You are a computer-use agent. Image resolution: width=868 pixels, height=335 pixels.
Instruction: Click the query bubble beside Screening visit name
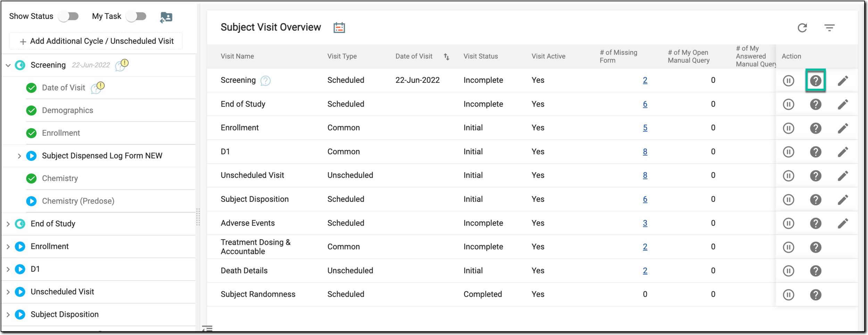265,81
